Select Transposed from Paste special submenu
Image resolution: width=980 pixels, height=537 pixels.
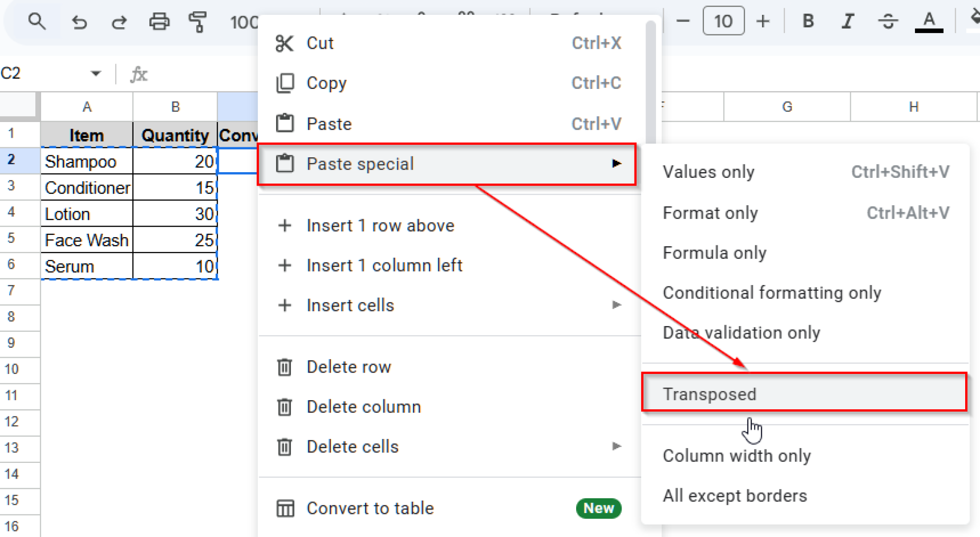[x=710, y=394]
